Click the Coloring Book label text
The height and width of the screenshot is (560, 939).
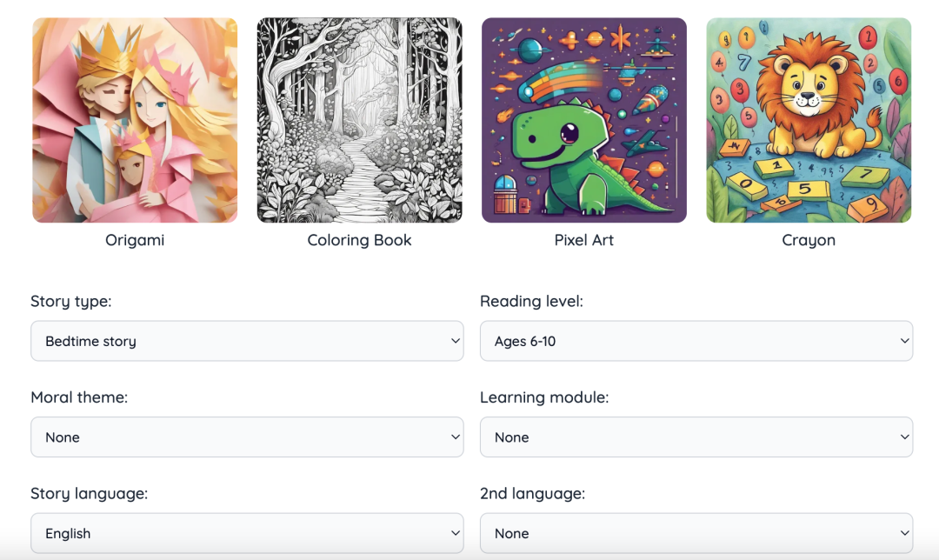[359, 240]
